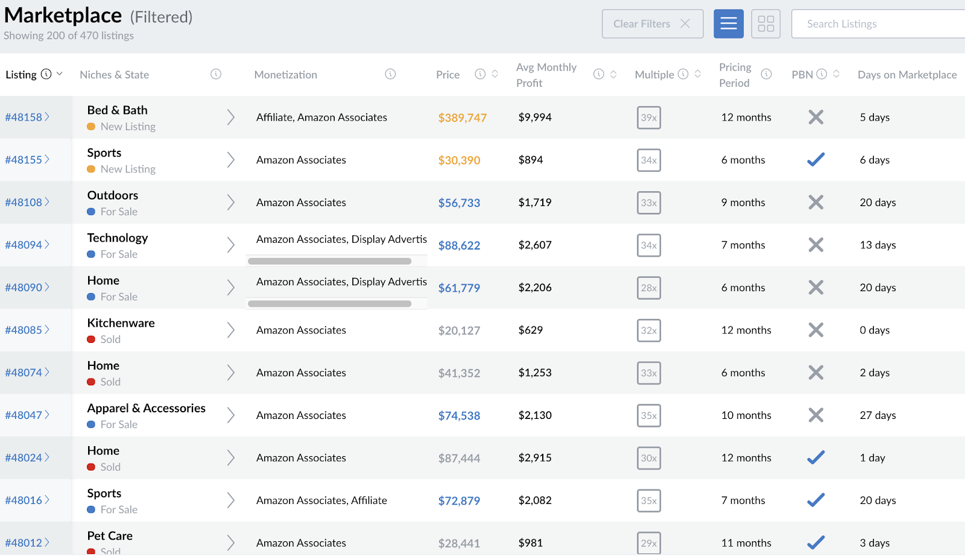
Task: Click info icon next to Pricing Period
Action: coord(766,74)
